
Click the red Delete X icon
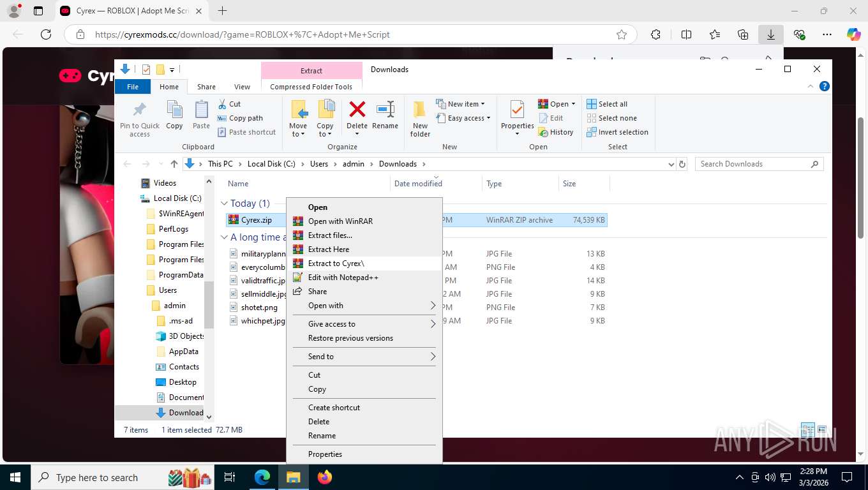point(357,110)
